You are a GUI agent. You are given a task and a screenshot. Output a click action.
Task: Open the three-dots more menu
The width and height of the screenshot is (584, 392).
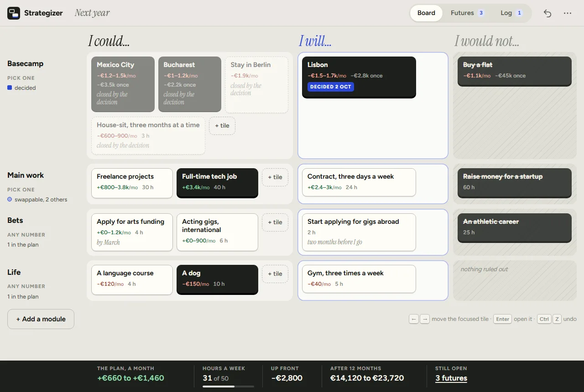point(568,13)
